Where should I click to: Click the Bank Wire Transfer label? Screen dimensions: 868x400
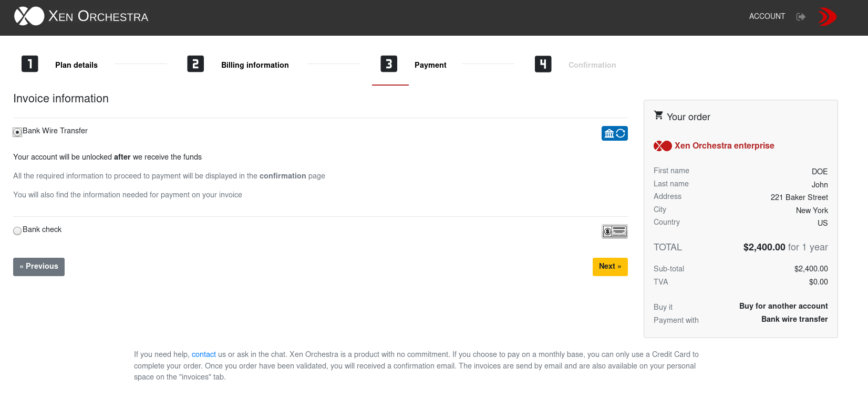click(55, 131)
